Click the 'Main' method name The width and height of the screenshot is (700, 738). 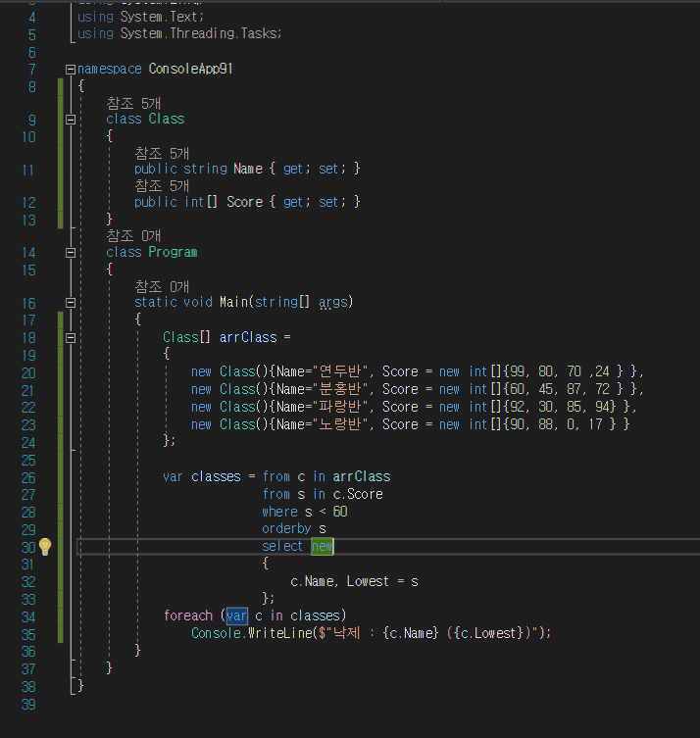(x=234, y=302)
